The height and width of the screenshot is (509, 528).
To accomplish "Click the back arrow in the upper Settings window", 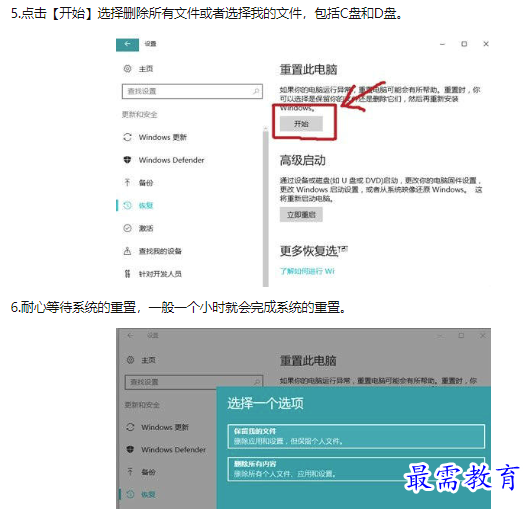I will 127,44.
